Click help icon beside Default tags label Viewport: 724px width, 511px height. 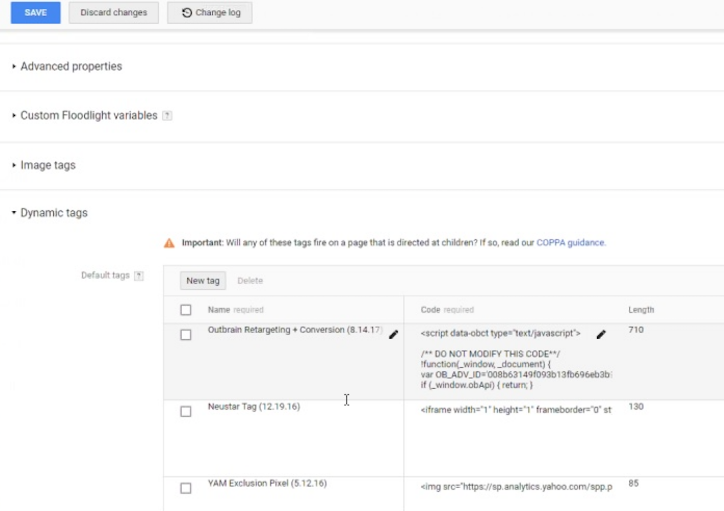[139, 276]
